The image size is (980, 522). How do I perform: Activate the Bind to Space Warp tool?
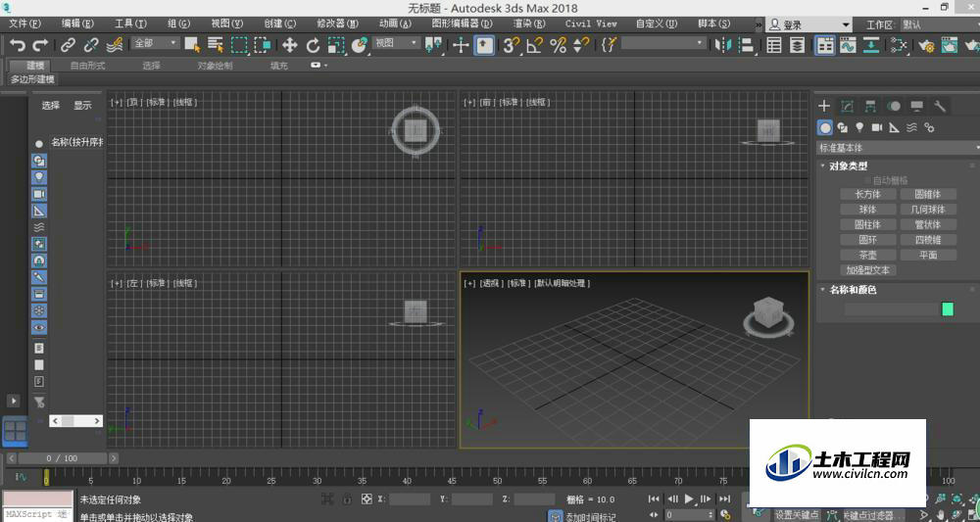coord(115,45)
